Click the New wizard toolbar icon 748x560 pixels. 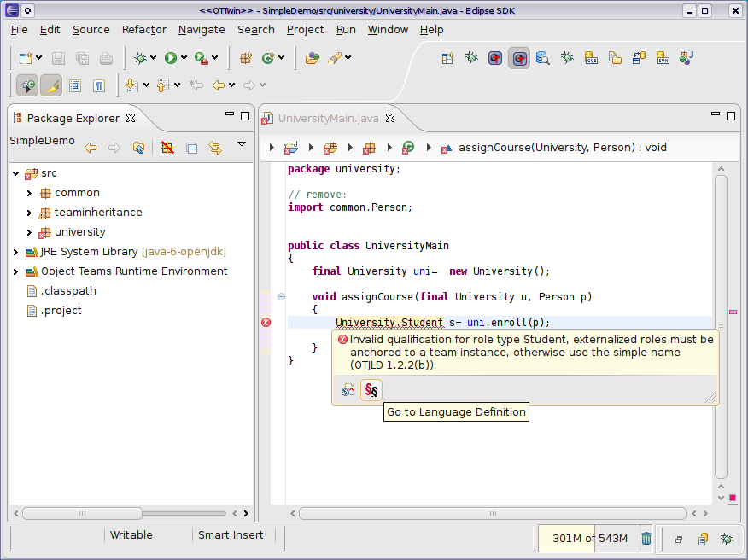coord(26,58)
